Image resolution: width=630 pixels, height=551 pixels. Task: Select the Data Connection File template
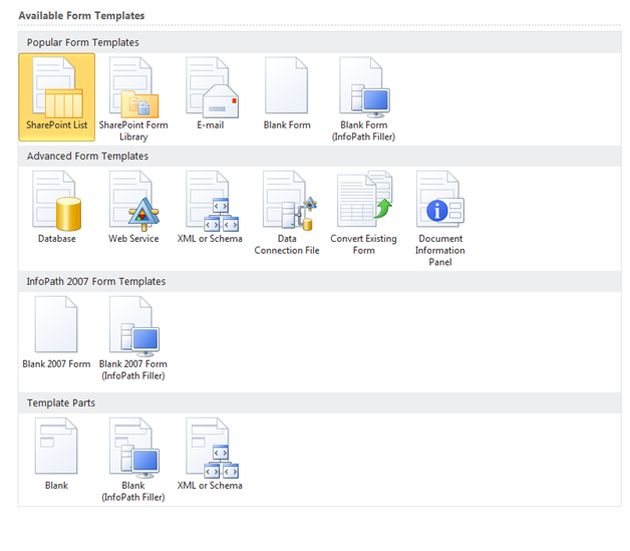(287, 213)
